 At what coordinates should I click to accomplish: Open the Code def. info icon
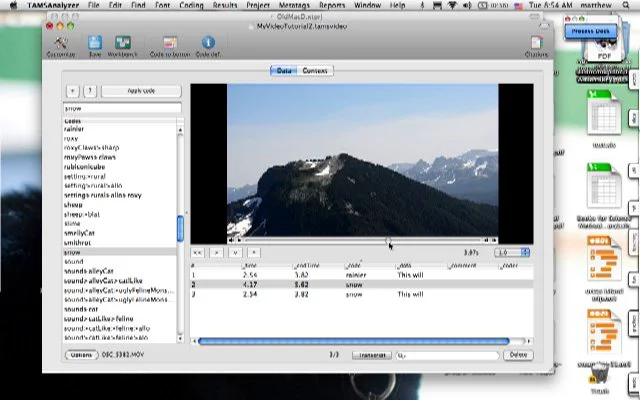208,47
